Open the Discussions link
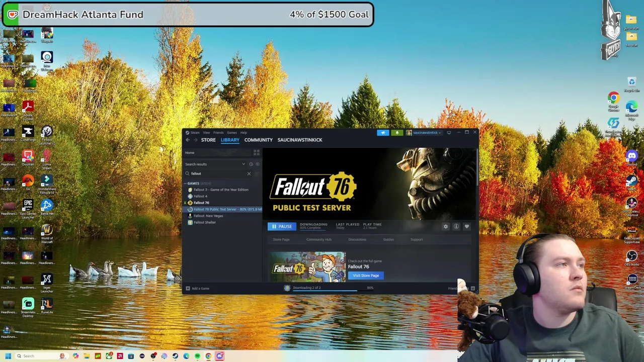Image resolution: width=644 pixels, height=362 pixels. point(357,240)
